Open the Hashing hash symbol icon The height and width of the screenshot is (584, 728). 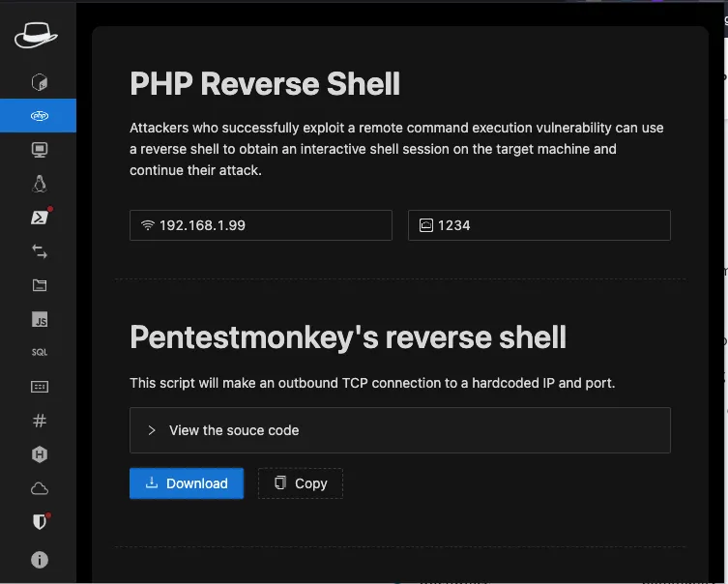tap(39, 421)
